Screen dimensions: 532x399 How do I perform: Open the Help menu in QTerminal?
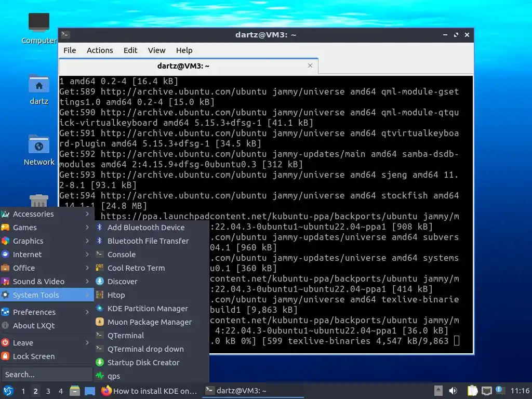(x=184, y=50)
